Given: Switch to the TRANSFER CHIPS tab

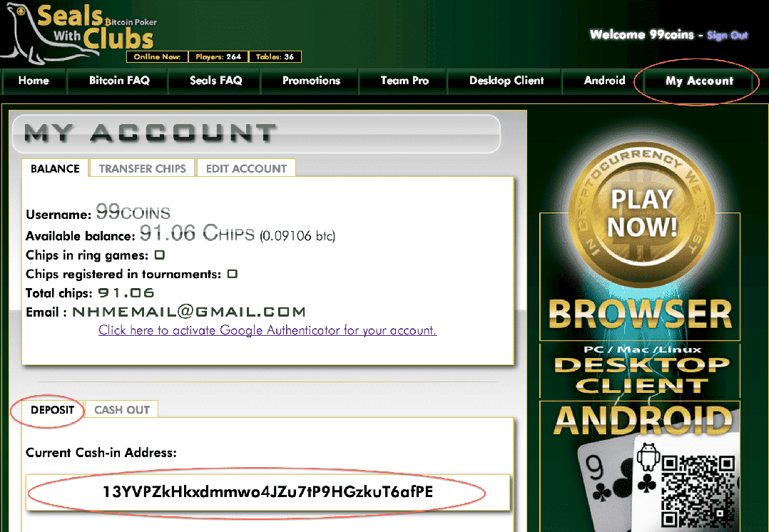Looking at the screenshot, I should tap(142, 168).
